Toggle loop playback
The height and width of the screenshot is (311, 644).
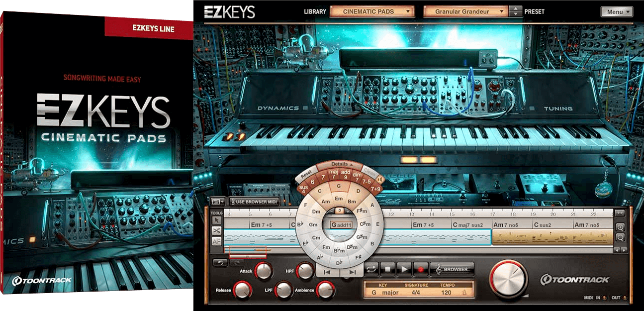371,269
